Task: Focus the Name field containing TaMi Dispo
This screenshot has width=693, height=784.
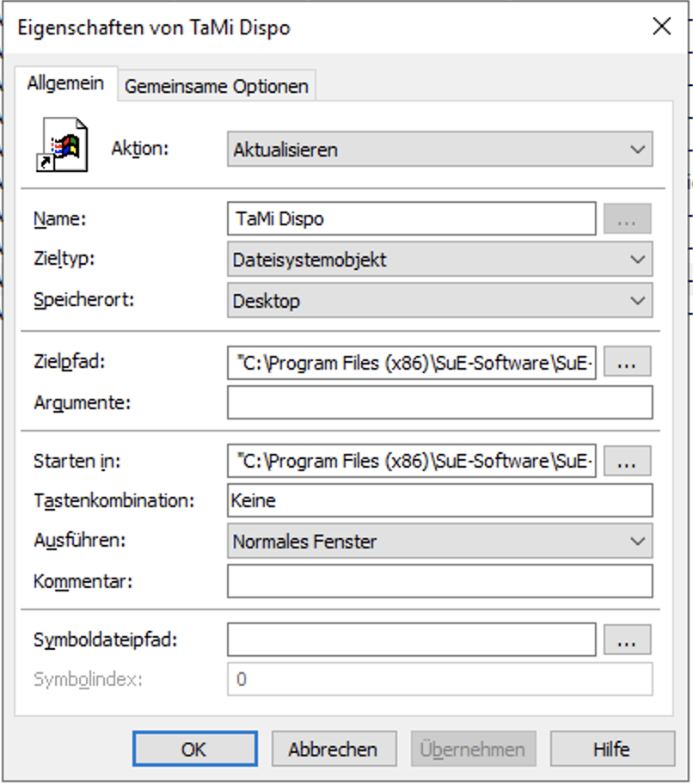Action: tap(412, 218)
